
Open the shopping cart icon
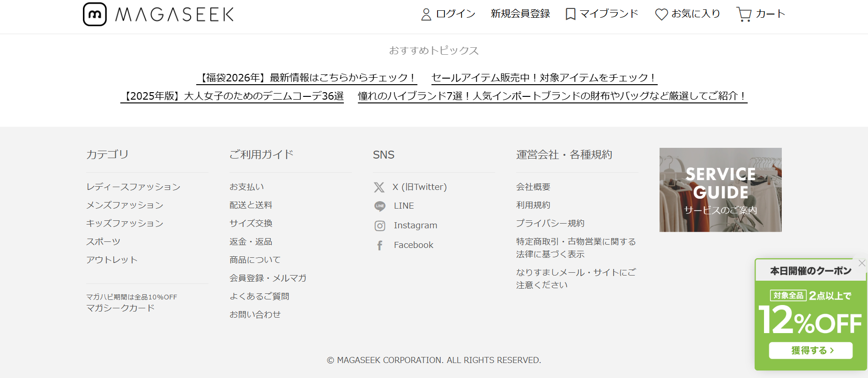tap(743, 14)
